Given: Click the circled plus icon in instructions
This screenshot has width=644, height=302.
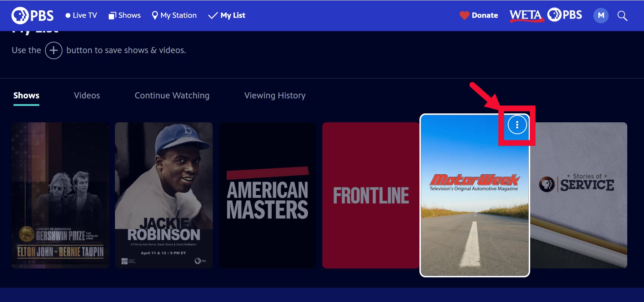Looking at the screenshot, I should (54, 50).
